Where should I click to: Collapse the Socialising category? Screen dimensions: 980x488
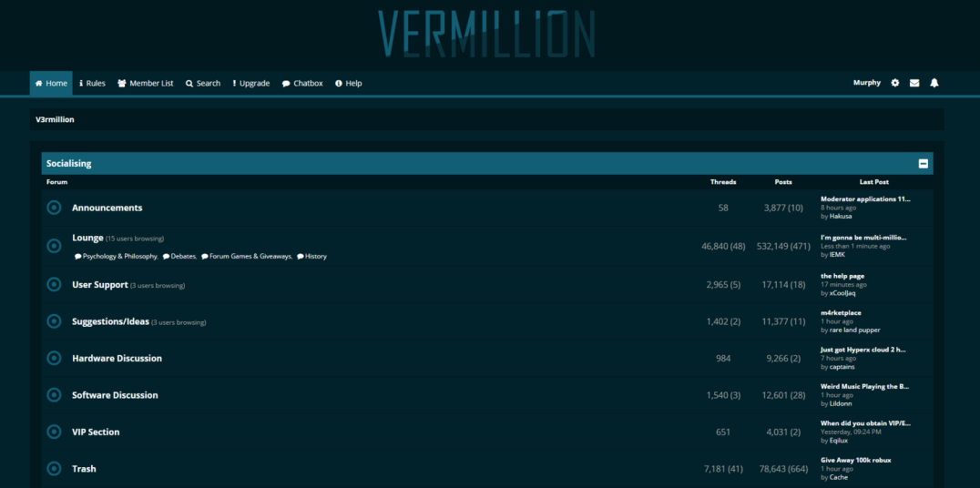(x=924, y=164)
